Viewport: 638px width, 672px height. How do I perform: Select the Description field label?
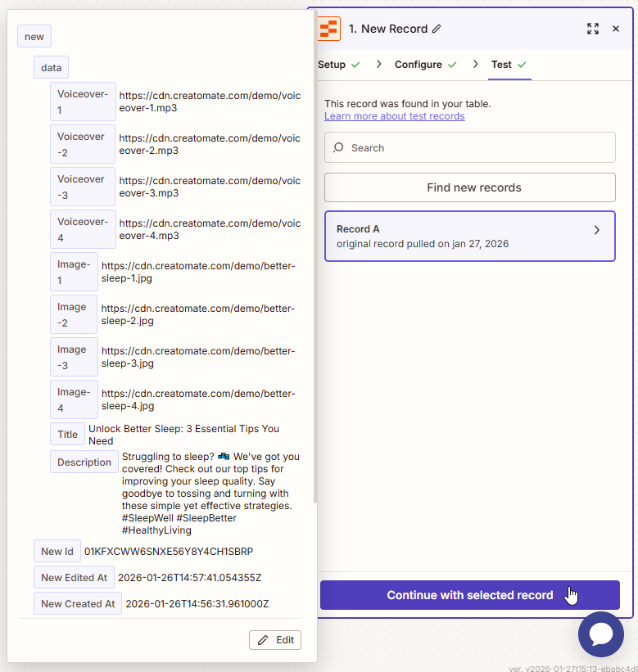click(84, 462)
